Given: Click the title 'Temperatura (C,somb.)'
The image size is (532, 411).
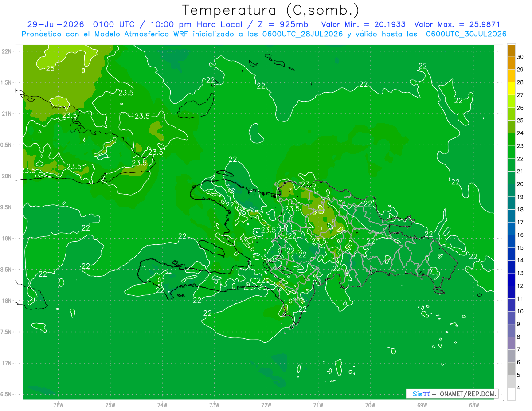Looking at the screenshot, I should tap(270, 10).
